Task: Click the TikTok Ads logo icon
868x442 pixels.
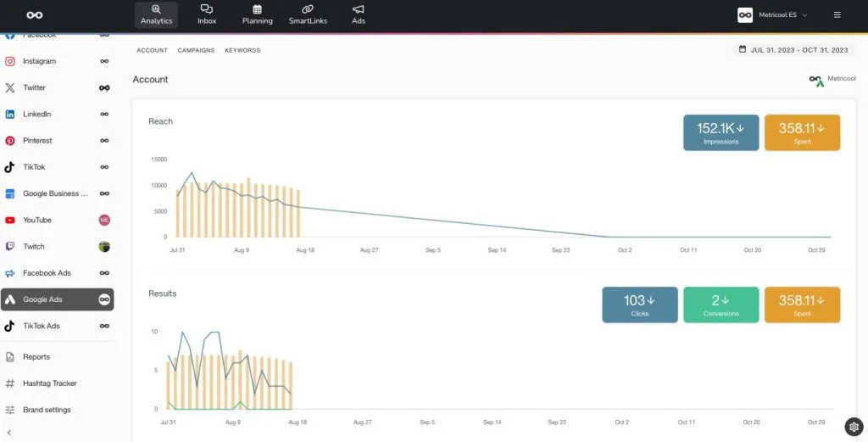Action: coord(10,327)
